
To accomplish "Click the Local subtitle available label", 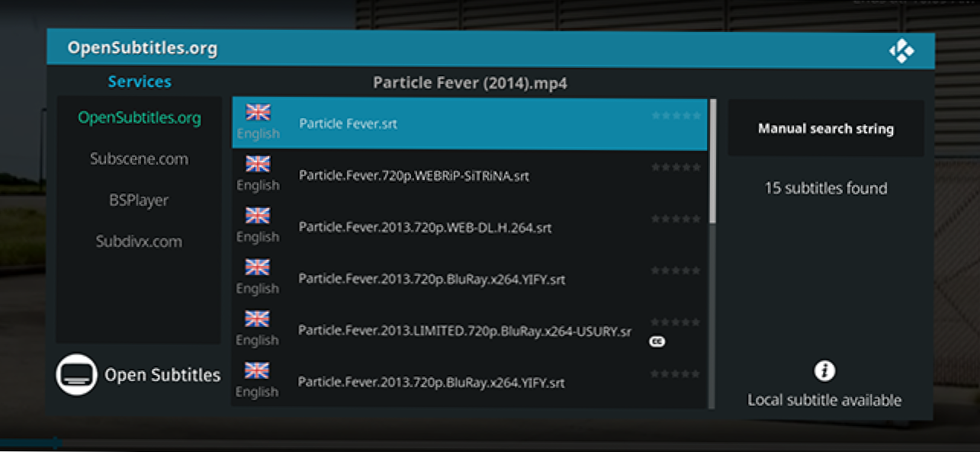I will pos(824,400).
